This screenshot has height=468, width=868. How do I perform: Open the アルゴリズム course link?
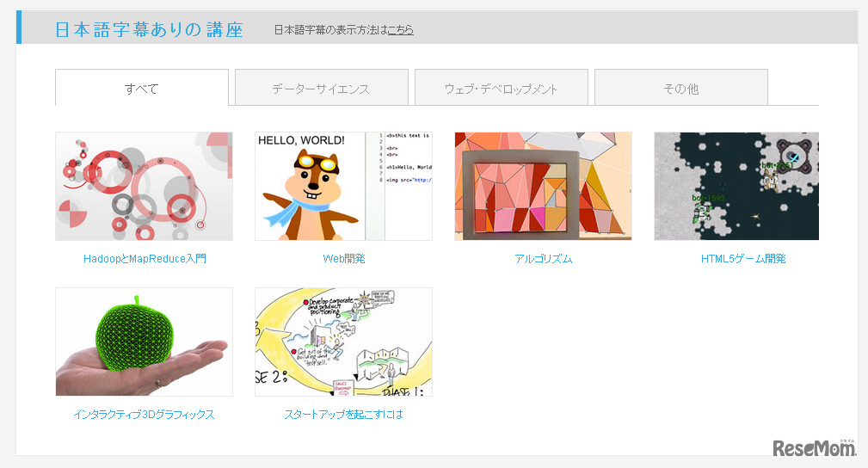pyautogui.click(x=543, y=259)
